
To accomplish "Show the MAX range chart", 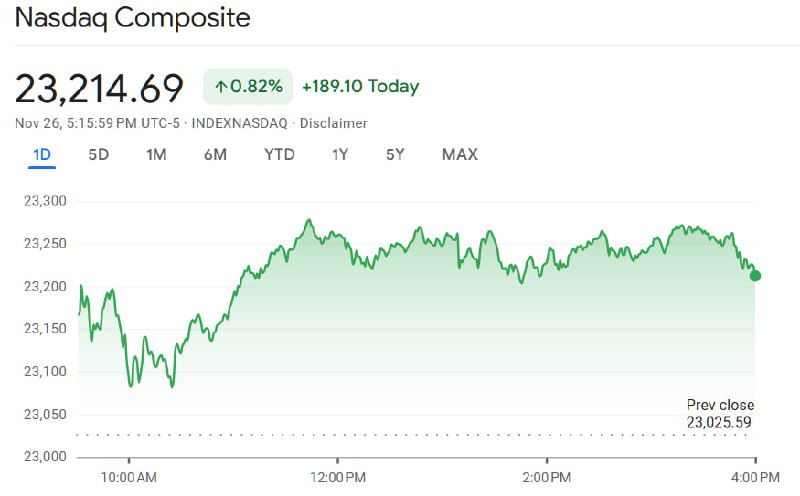I will [460, 155].
